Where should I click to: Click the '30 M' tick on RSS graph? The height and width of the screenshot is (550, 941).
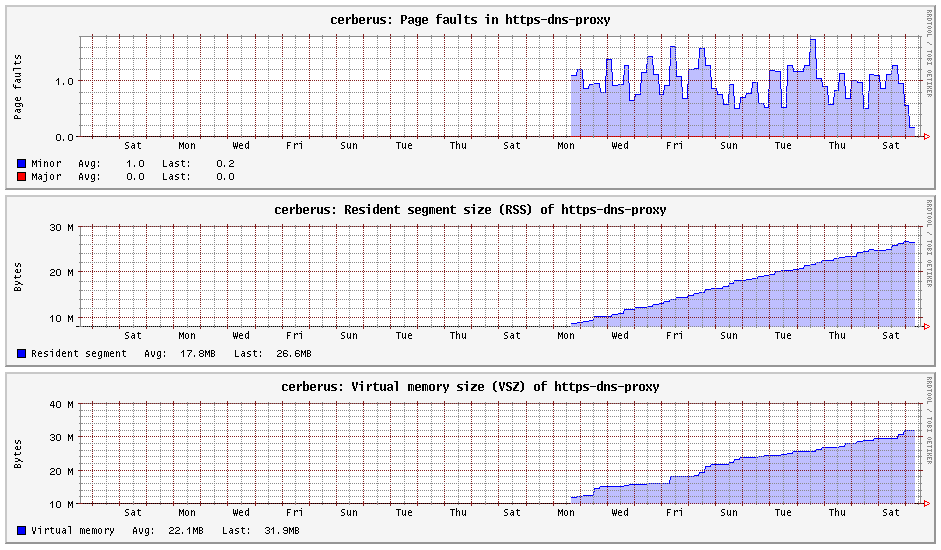pos(62,228)
